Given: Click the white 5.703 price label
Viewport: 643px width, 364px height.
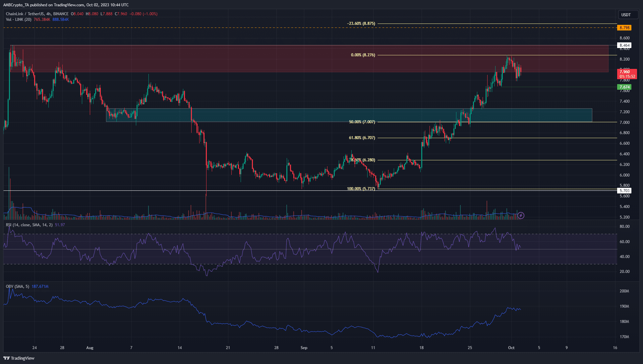Looking at the screenshot, I should click(x=624, y=190).
